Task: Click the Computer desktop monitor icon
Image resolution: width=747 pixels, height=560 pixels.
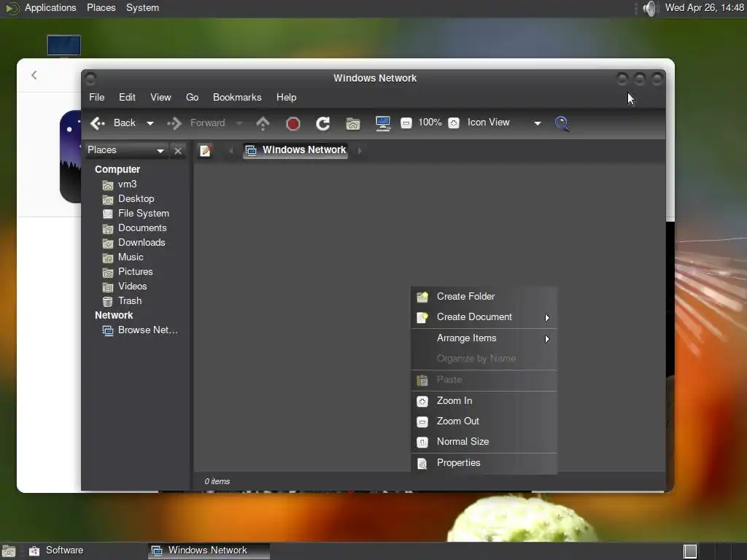Action: coord(64,46)
